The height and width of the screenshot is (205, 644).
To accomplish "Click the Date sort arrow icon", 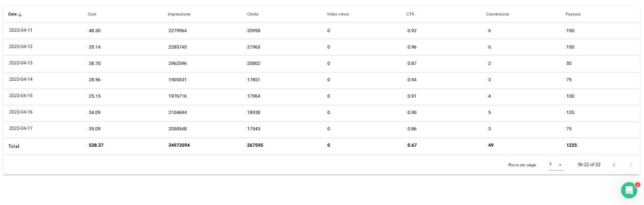I will (20, 14).
